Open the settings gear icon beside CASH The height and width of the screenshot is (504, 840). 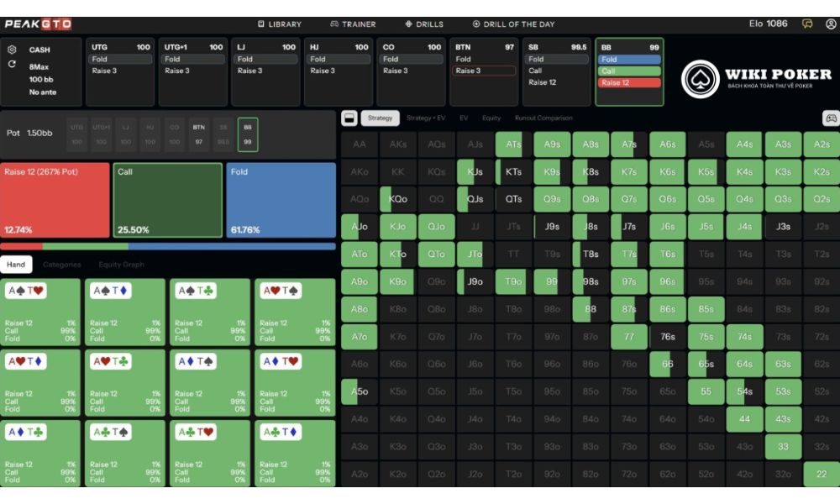12,50
